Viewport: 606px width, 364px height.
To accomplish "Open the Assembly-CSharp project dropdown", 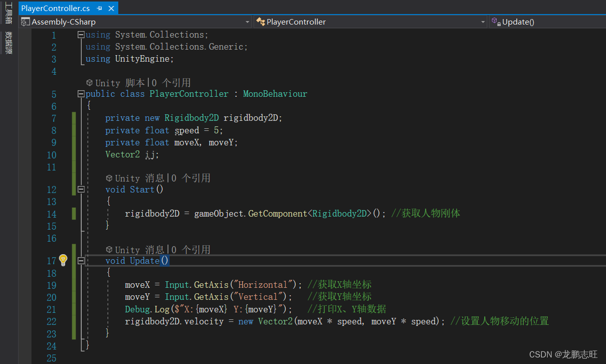I will (x=246, y=22).
